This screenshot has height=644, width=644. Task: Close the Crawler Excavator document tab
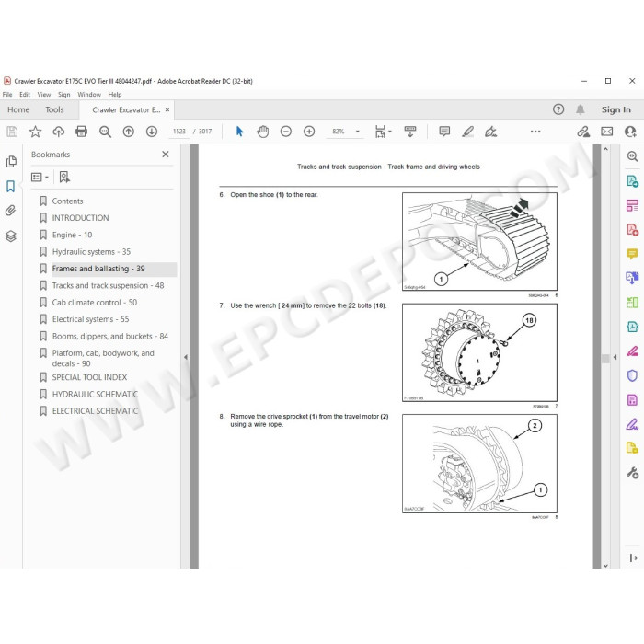[x=167, y=109]
